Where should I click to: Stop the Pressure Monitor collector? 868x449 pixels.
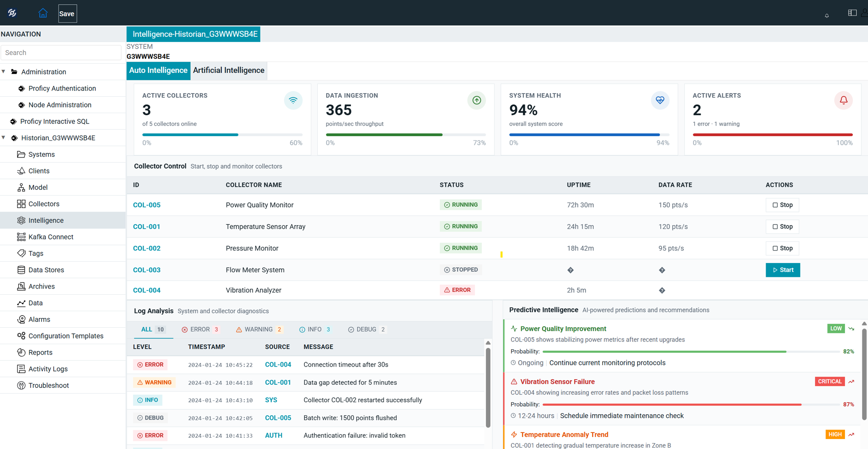pyautogui.click(x=782, y=248)
